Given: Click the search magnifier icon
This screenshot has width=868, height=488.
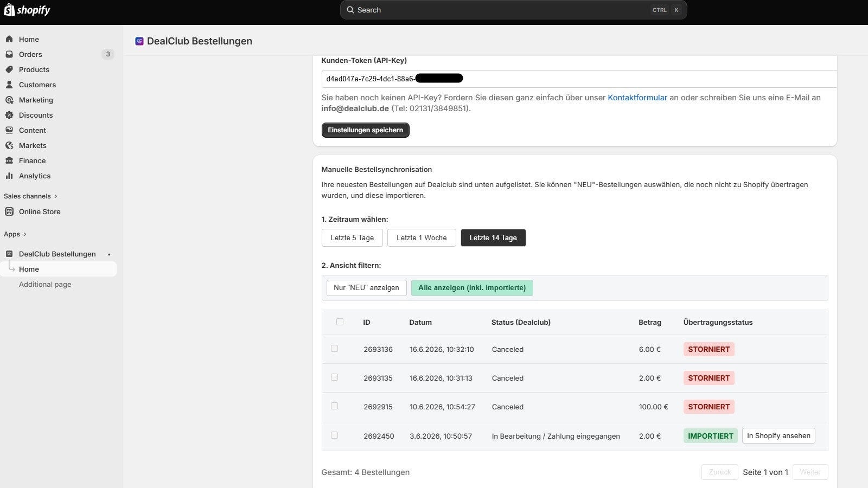Looking at the screenshot, I should [350, 10].
